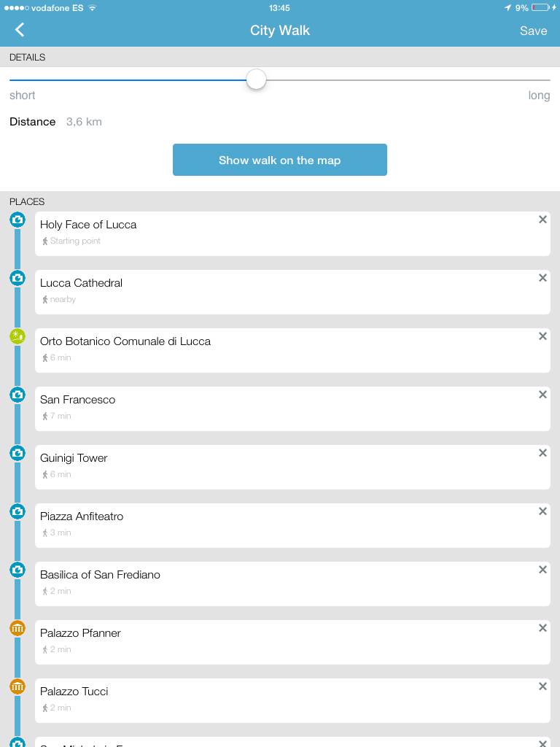Delete Palazzo Tucci from places
The image size is (560, 747).
click(x=542, y=686)
